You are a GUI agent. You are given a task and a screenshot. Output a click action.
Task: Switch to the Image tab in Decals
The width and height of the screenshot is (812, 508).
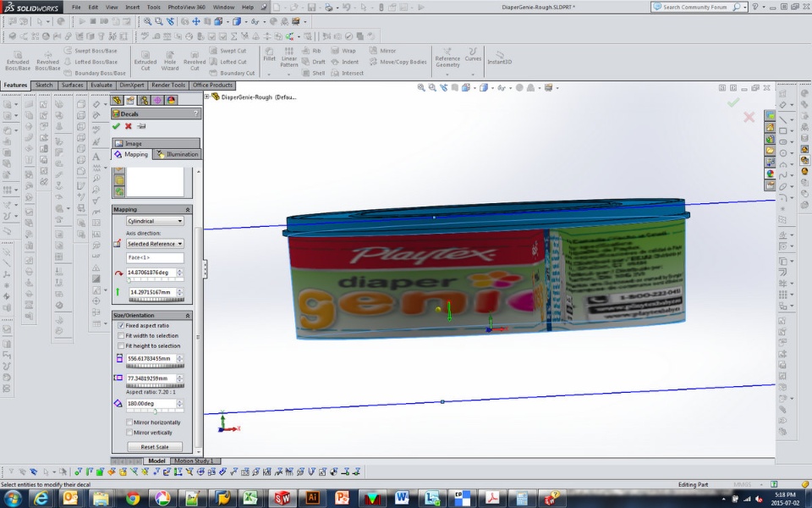click(x=156, y=144)
